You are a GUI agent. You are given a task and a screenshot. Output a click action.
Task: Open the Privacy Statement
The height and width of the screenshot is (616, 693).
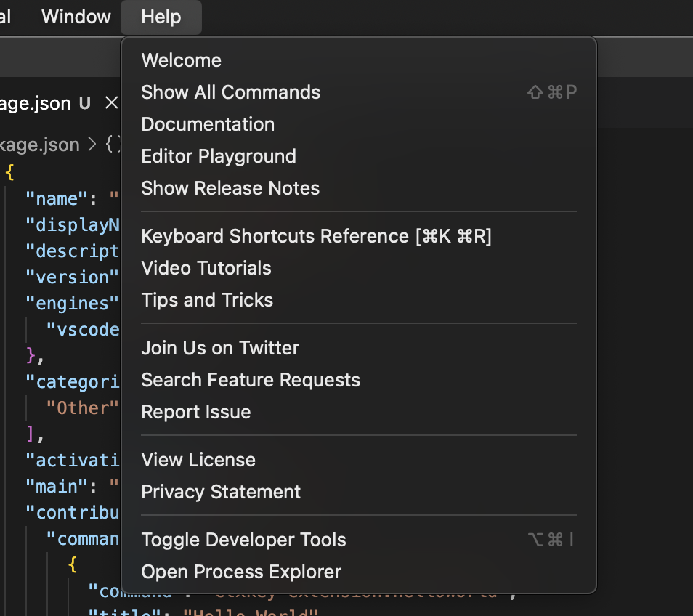tap(221, 492)
